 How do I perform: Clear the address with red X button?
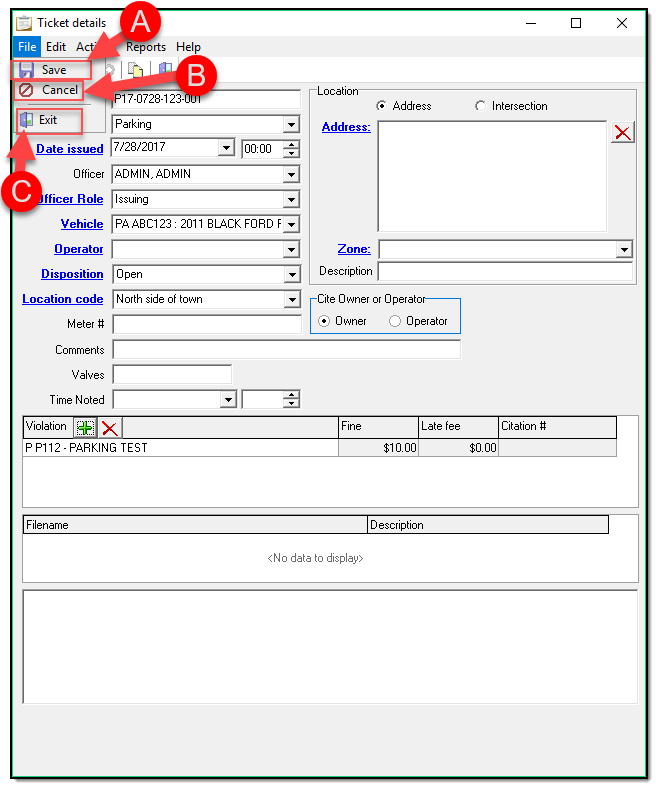click(622, 132)
